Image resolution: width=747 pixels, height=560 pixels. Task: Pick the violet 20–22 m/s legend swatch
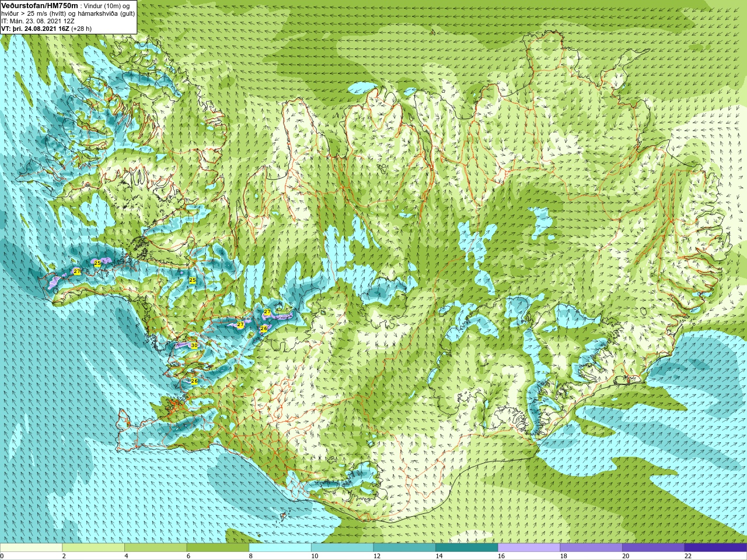pos(654,548)
